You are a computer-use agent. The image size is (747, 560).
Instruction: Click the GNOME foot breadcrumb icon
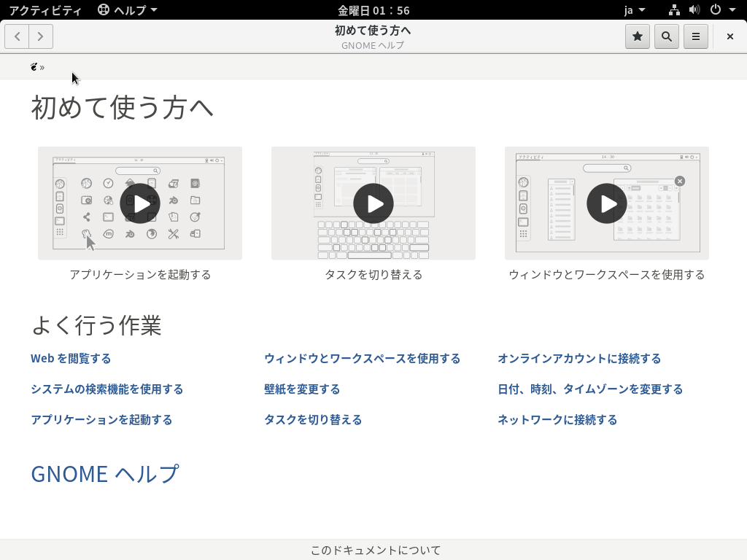pos(34,66)
